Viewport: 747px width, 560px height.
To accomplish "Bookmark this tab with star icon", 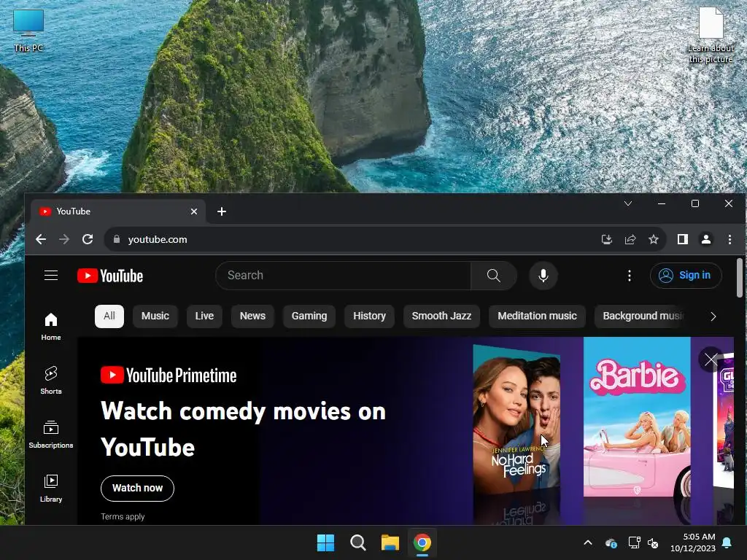I will tap(654, 239).
